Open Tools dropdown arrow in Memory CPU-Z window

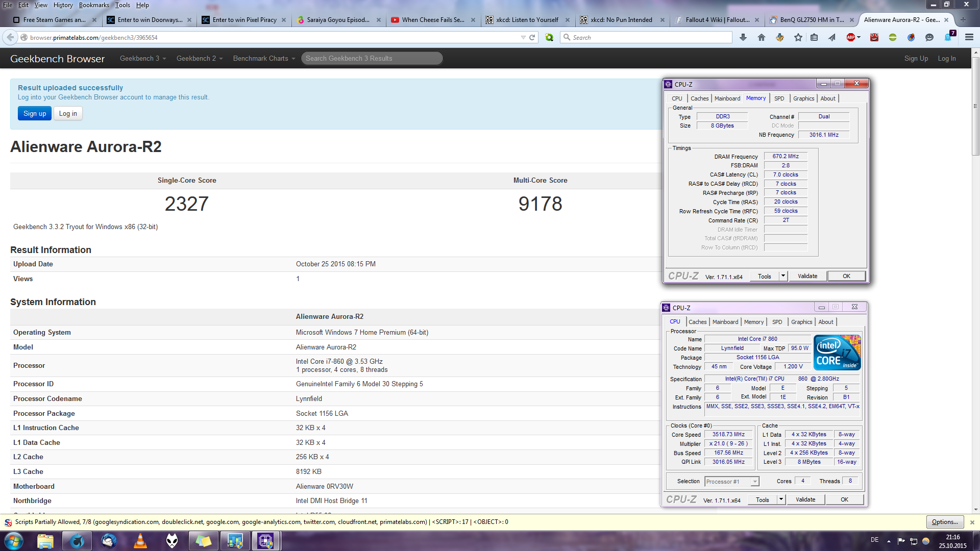783,276
